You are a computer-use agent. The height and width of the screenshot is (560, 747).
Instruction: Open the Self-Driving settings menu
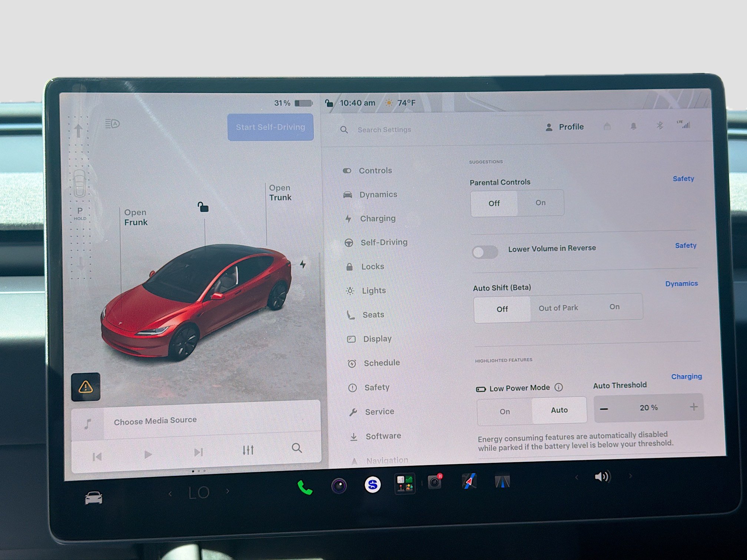coord(376,242)
